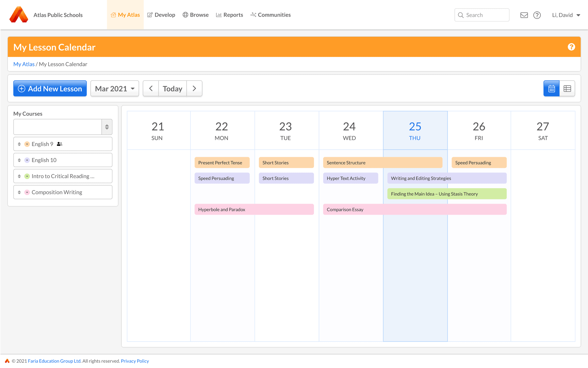The height and width of the screenshot is (368, 588).
Task: Select Monday 22 day header
Action: pyautogui.click(x=222, y=130)
